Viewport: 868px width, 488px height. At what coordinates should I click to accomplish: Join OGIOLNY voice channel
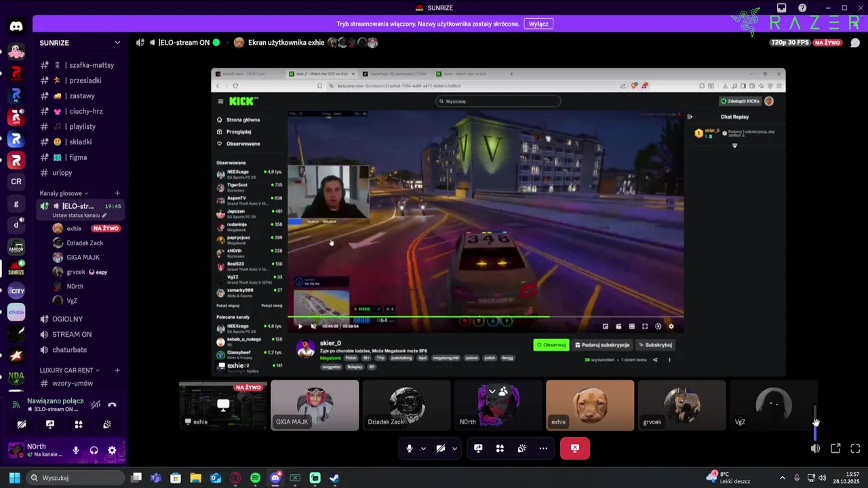[x=81, y=319]
